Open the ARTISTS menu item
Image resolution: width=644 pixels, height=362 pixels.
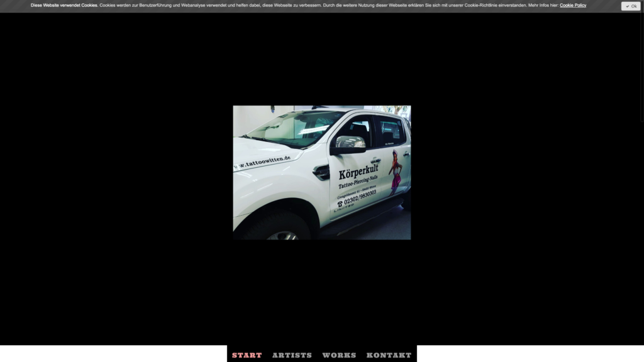292,355
